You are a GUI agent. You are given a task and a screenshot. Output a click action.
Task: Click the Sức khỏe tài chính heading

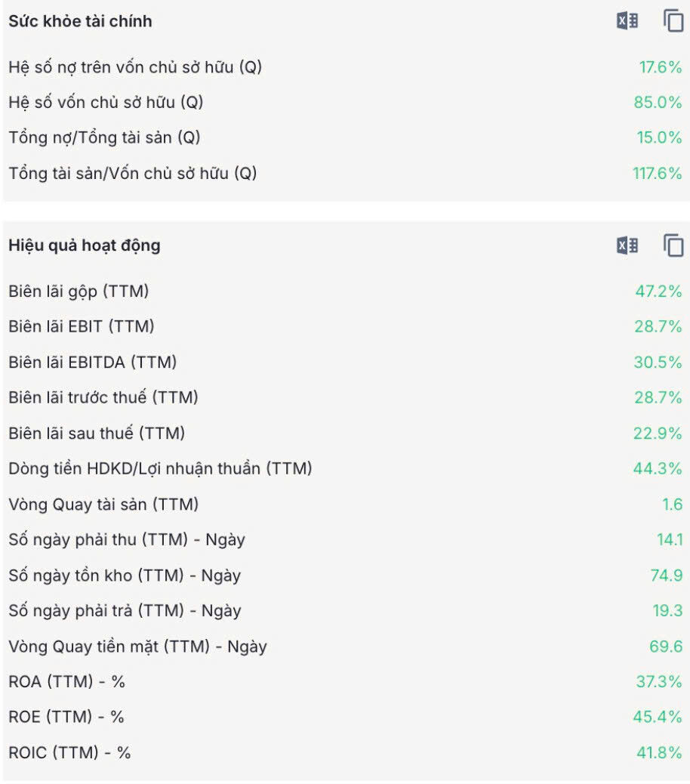[x=81, y=21]
